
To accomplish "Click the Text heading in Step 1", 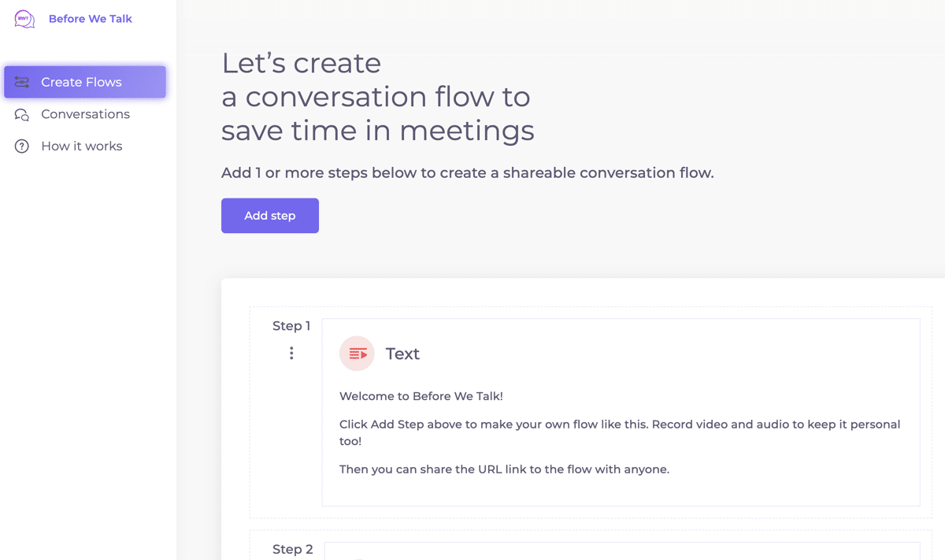I will [402, 354].
